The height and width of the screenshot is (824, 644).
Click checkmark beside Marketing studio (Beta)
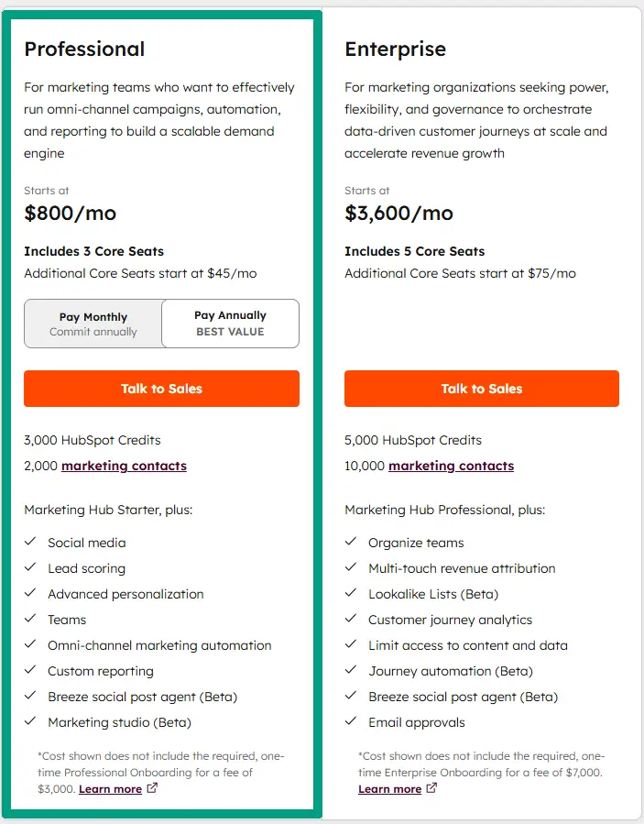30,722
